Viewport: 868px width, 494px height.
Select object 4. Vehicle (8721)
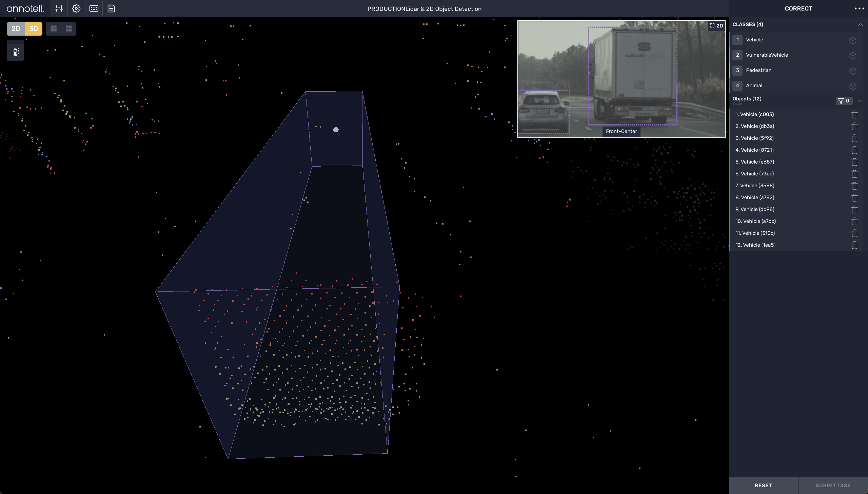[796, 150]
